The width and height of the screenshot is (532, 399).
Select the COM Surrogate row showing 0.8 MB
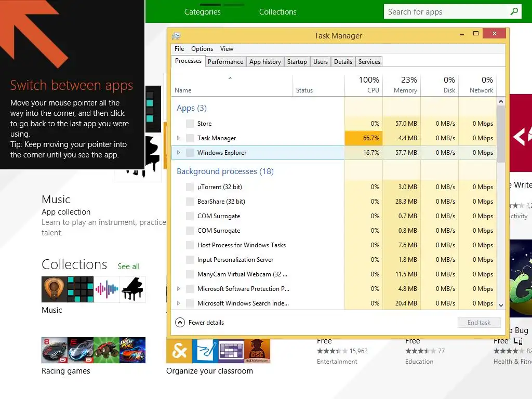point(334,231)
